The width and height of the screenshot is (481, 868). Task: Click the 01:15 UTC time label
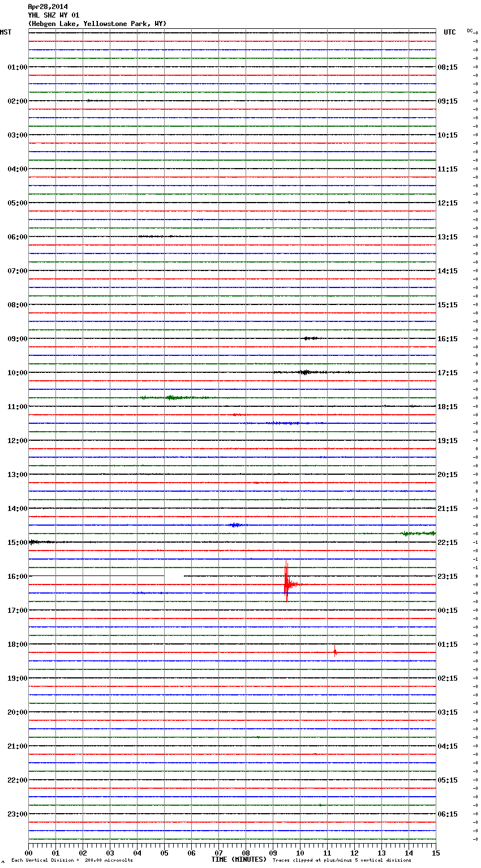(x=448, y=644)
